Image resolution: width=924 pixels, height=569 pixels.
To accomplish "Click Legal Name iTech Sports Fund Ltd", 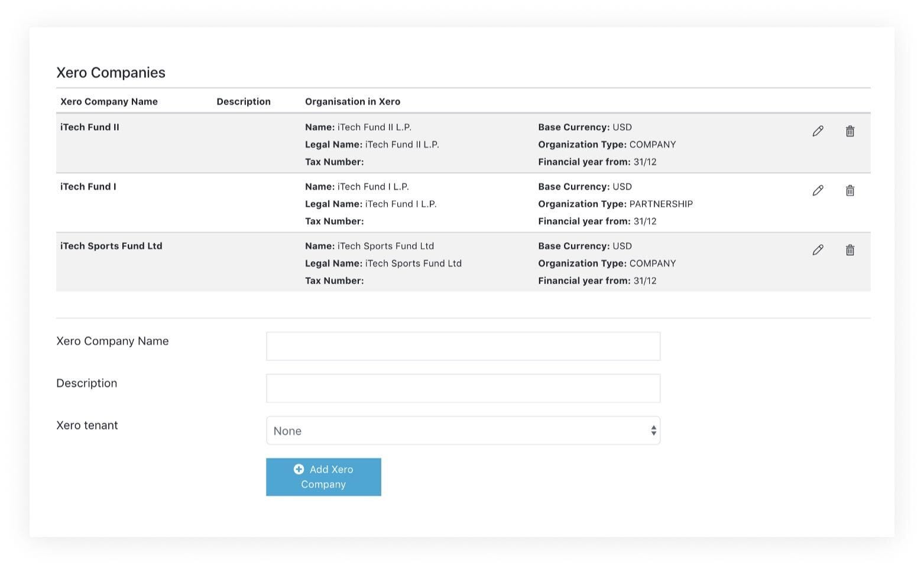I will (x=383, y=264).
